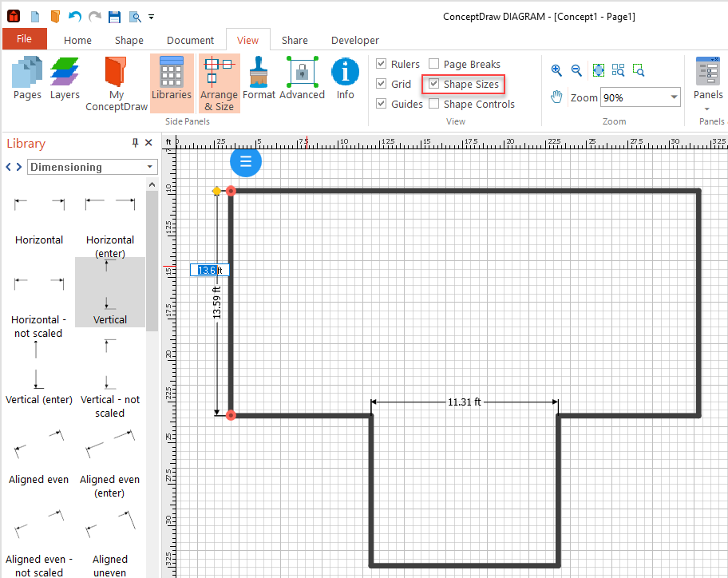Enable the Page Breaks checkbox
This screenshot has width=728, height=578.
point(433,64)
